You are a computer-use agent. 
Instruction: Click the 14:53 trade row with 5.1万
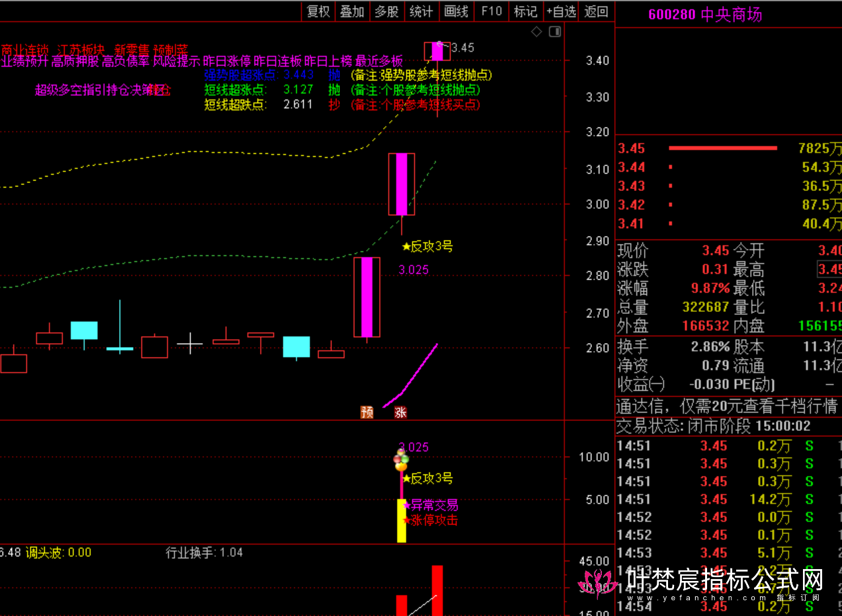(729, 553)
